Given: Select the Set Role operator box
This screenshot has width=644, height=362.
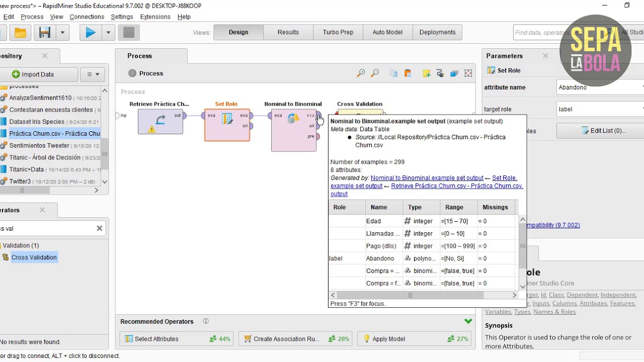Looking at the screenshot, I should click(227, 125).
